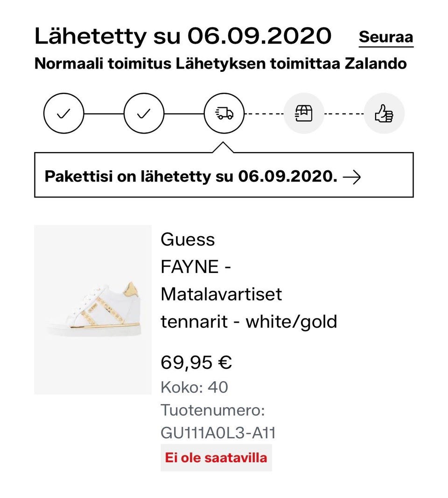The height and width of the screenshot is (498, 448).
Task: Click the red "Ei ole saatavilla" badge
Action: click(216, 457)
